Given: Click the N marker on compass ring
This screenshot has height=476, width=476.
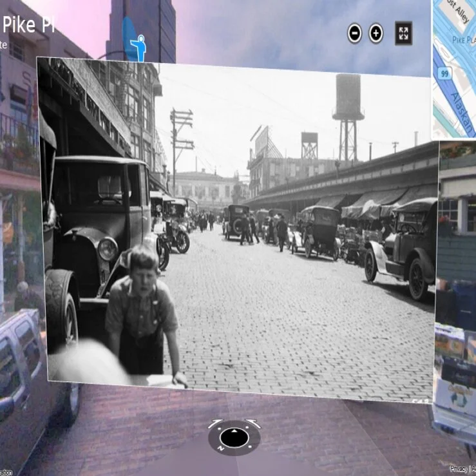Looking at the screenshot, I should (221, 449).
